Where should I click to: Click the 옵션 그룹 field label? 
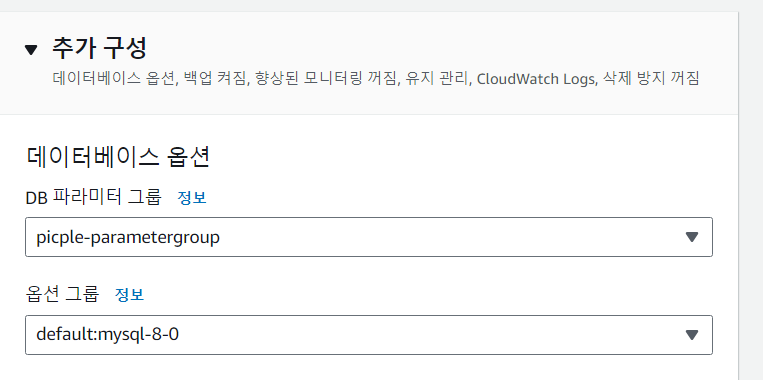click(62, 294)
